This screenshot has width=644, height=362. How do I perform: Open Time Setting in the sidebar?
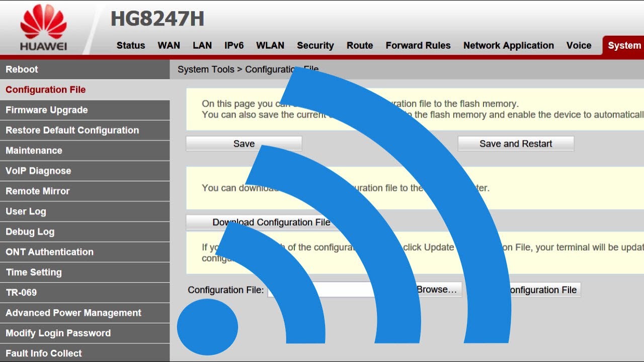(85, 272)
